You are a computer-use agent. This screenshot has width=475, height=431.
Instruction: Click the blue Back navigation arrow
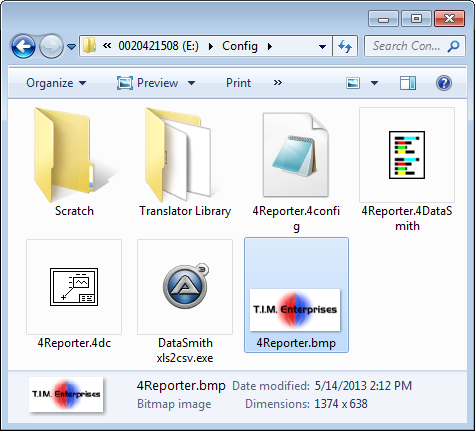(23, 46)
